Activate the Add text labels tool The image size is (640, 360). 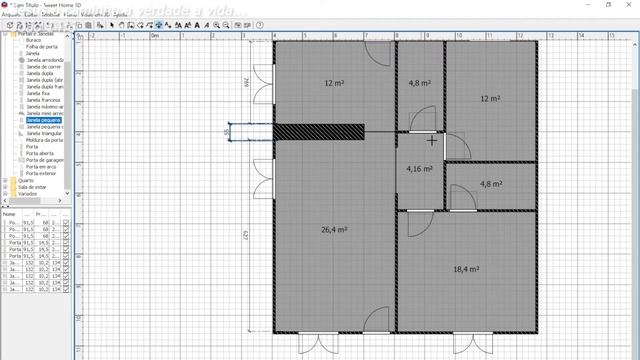(168, 25)
